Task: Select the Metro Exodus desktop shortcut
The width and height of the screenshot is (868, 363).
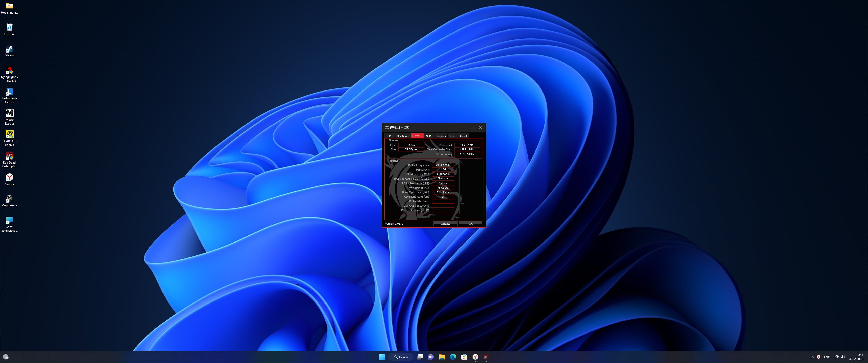Action: [9, 116]
